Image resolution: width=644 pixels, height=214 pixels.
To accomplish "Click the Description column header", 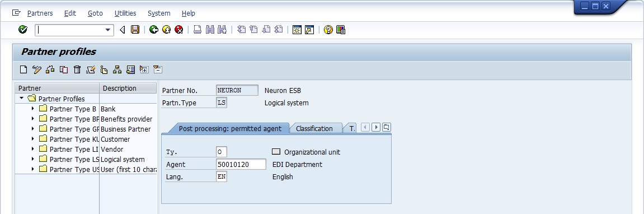I will [x=128, y=88].
